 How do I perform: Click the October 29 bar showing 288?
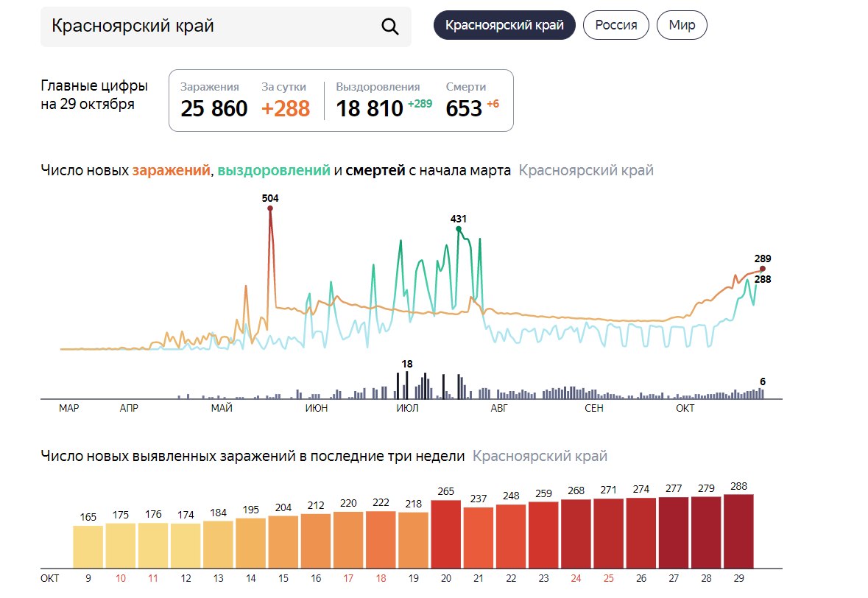[x=738, y=530]
